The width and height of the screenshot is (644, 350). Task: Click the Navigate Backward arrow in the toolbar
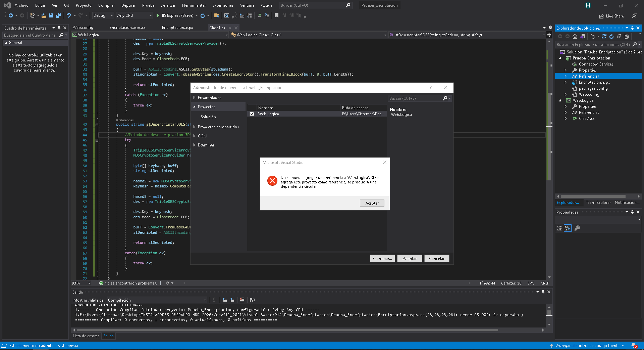point(11,15)
